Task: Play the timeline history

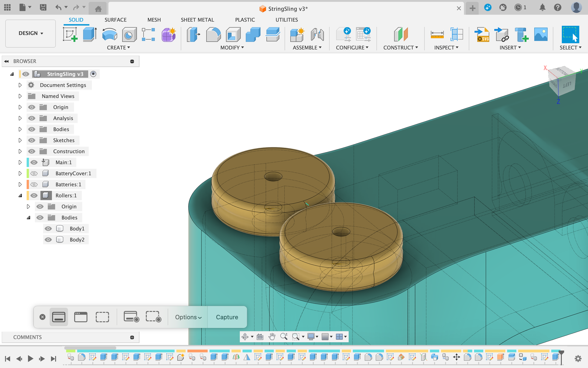Action: 30,359
